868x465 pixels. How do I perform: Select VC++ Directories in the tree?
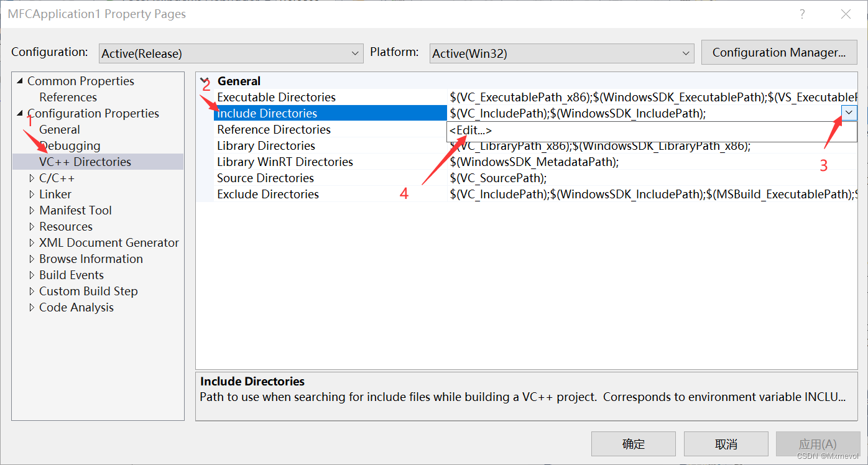pos(85,162)
